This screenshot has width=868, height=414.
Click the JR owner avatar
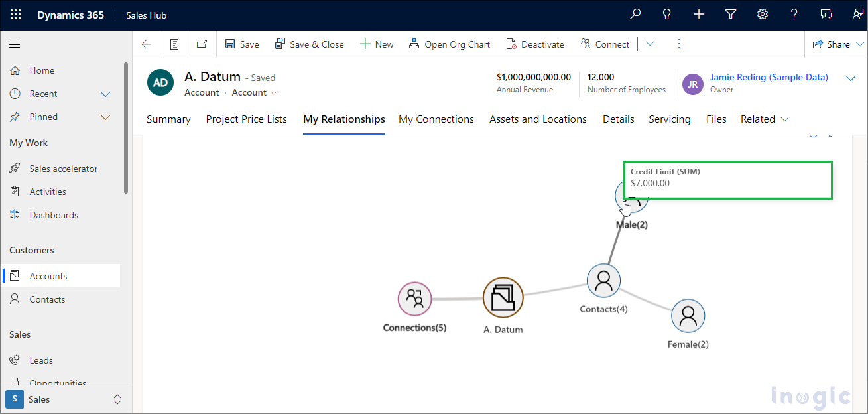[x=693, y=84]
